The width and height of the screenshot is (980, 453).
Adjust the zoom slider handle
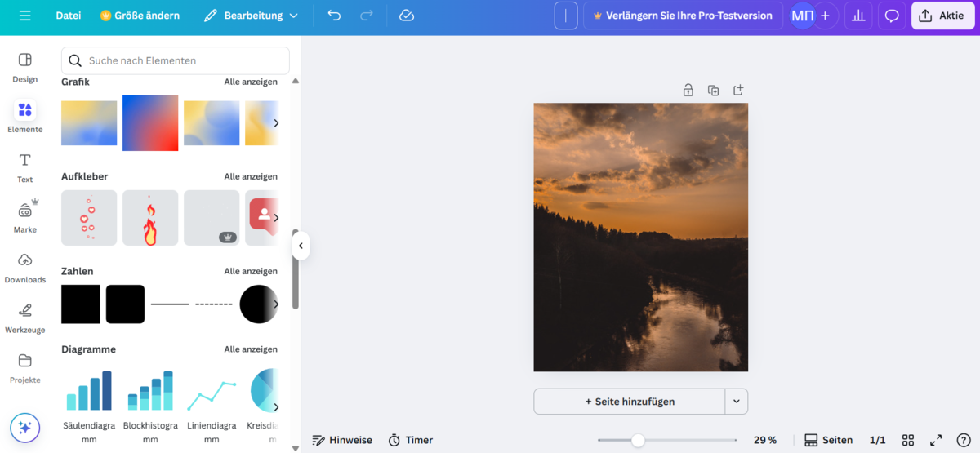638,440
